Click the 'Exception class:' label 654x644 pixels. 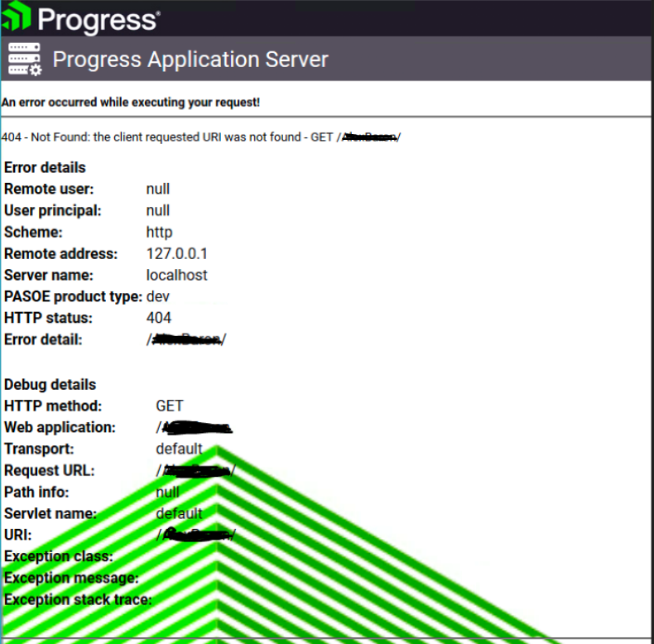click(x=59, y=557)
